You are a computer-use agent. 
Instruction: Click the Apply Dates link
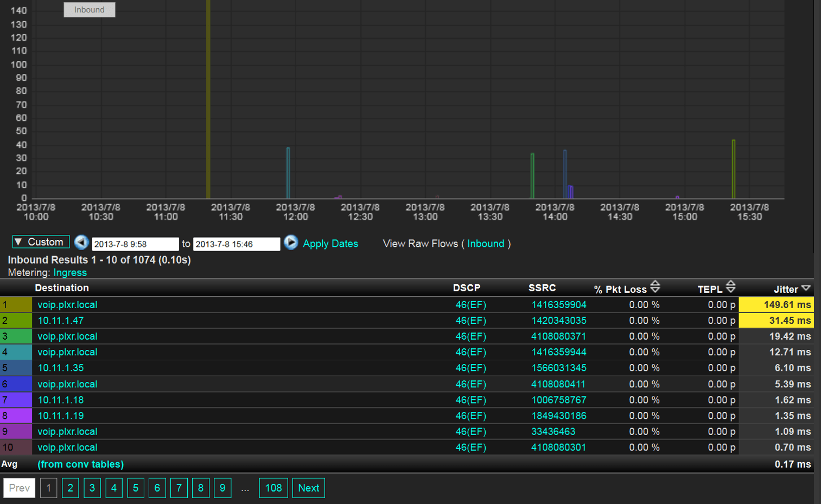tap(330, 244)
